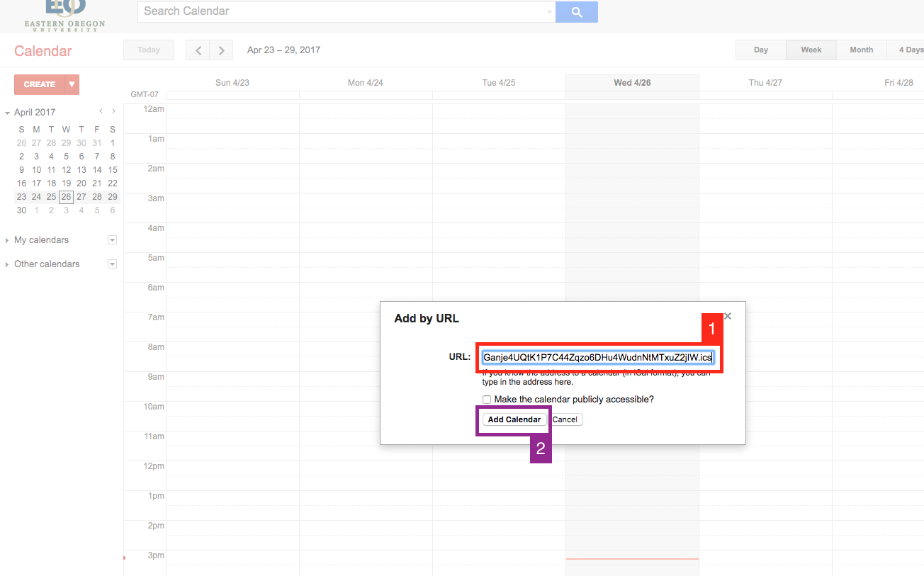Select April 14 in mini calendar
924x576 pixels.
(97, 170)
